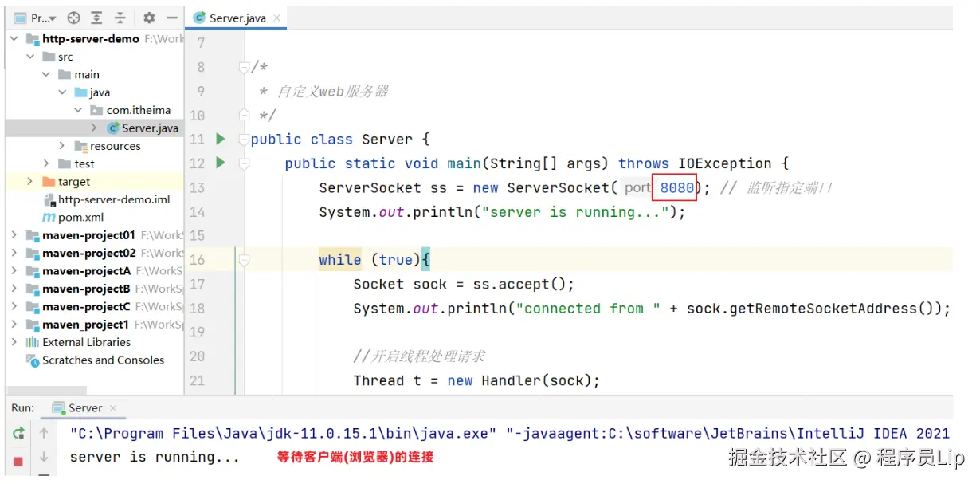Open the Project panel settings gear
This screenshot has width=980, height=484.
click(149, 18)
